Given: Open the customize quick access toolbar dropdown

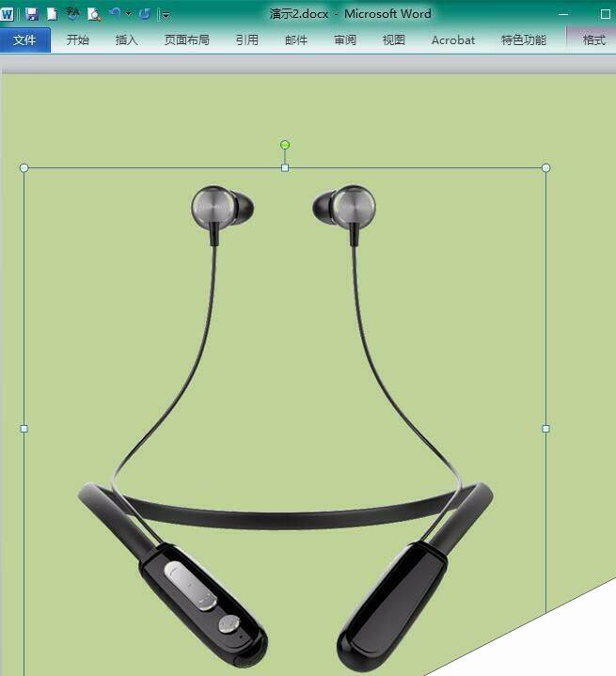Looking at the screenshot, I should 166,16.
